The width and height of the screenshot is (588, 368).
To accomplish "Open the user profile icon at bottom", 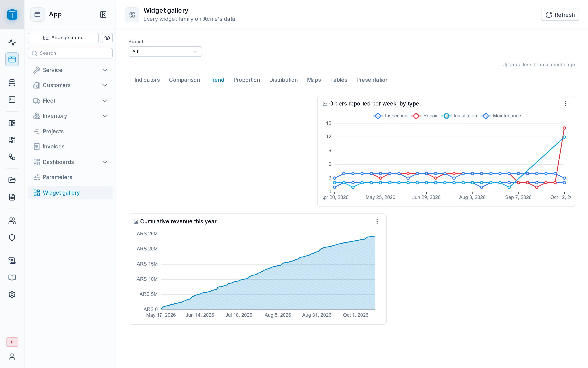I will (x=12, y=357).
